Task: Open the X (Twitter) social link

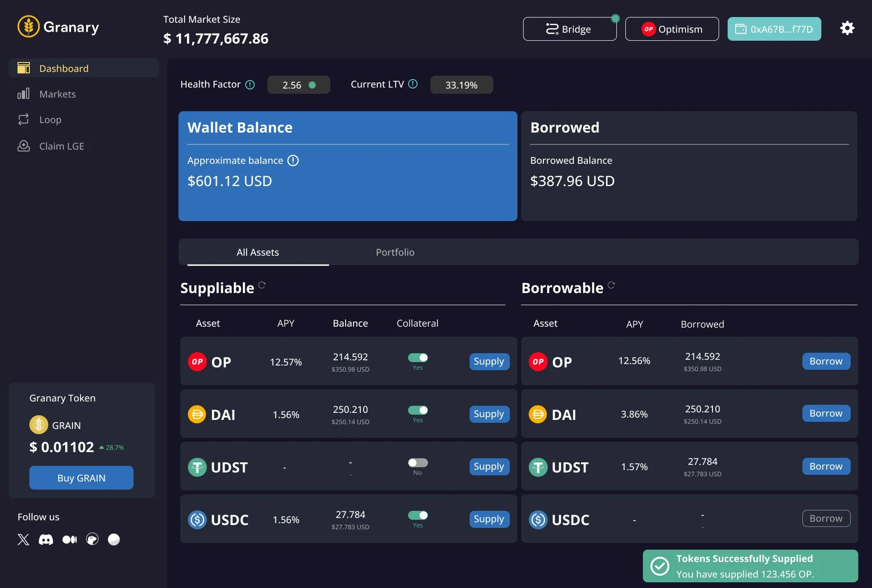Action: click(x=23, y=539)
